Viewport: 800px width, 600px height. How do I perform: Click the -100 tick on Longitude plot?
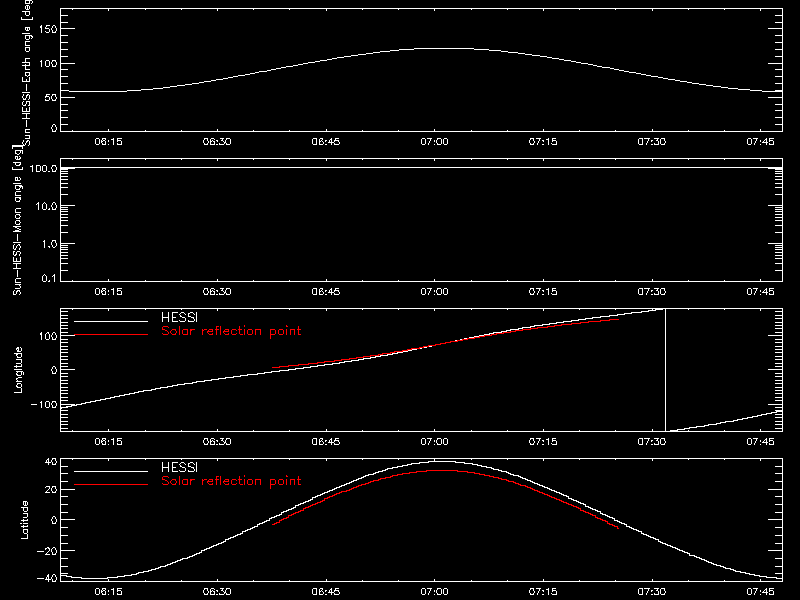pyautogui.click(x=44, y=404)
